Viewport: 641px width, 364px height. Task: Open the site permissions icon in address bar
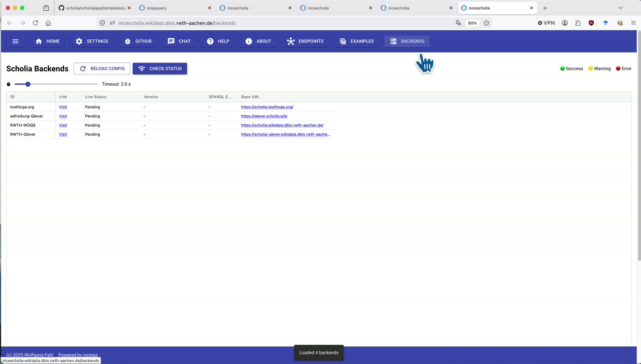[113, 23]
